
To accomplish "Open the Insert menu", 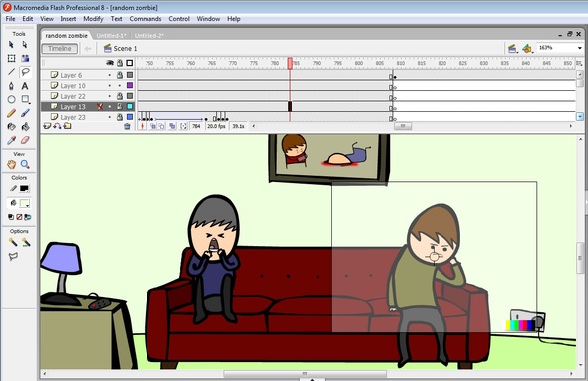I will 68,19.
